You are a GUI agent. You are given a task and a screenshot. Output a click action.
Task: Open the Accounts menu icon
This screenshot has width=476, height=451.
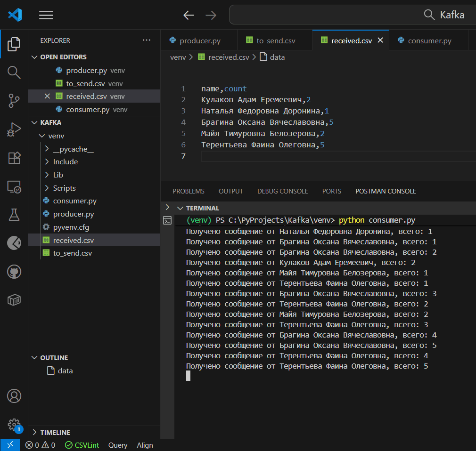click(x=14, y=396)
